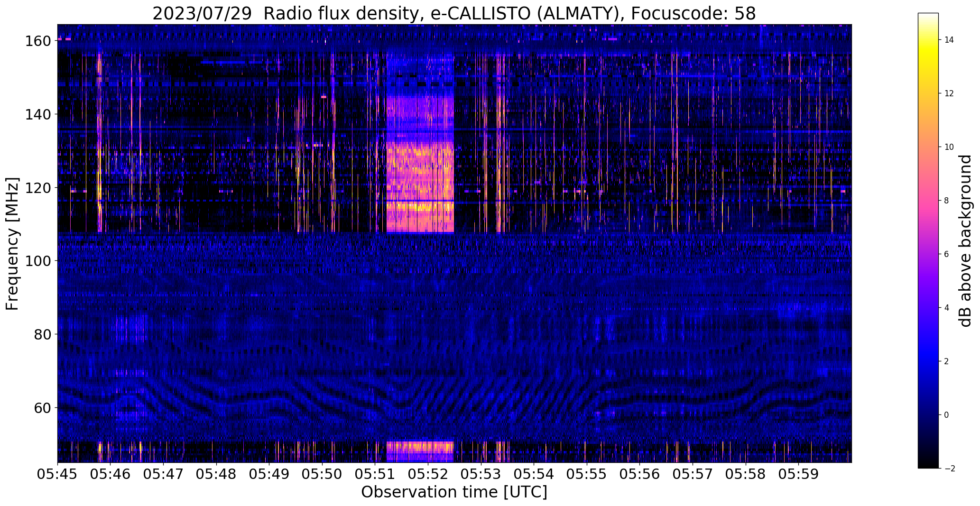Click the 05:46 time tick label
The width and height of the screenshot is (980, 506).
pyautogui.click(x=110, y=474)
